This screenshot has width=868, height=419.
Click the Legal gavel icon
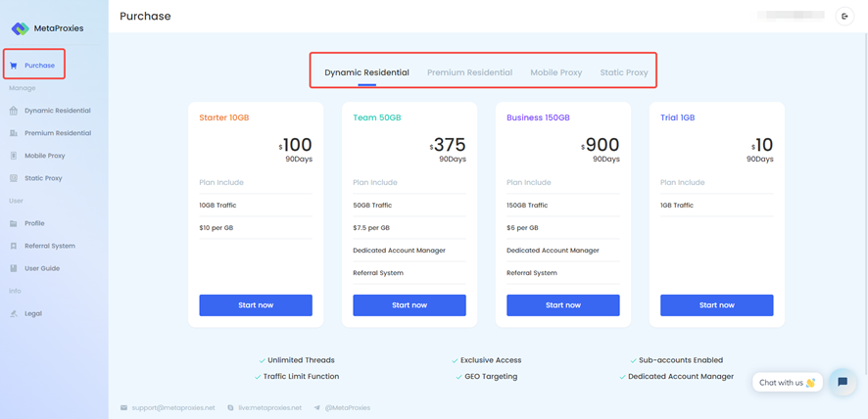[14, 314]
